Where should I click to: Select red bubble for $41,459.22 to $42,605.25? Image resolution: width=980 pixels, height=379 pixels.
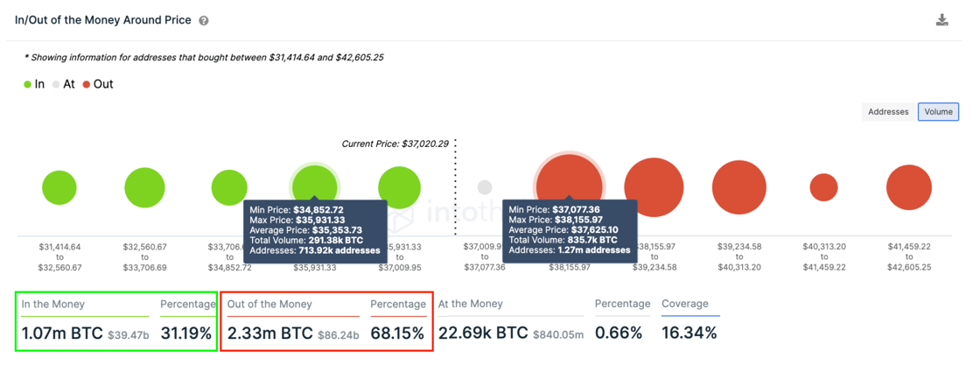[x=908, y=188]
